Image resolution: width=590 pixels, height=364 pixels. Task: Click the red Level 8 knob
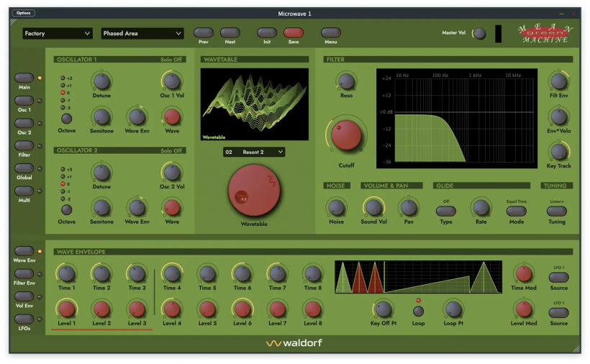click(x=313, y=309)
